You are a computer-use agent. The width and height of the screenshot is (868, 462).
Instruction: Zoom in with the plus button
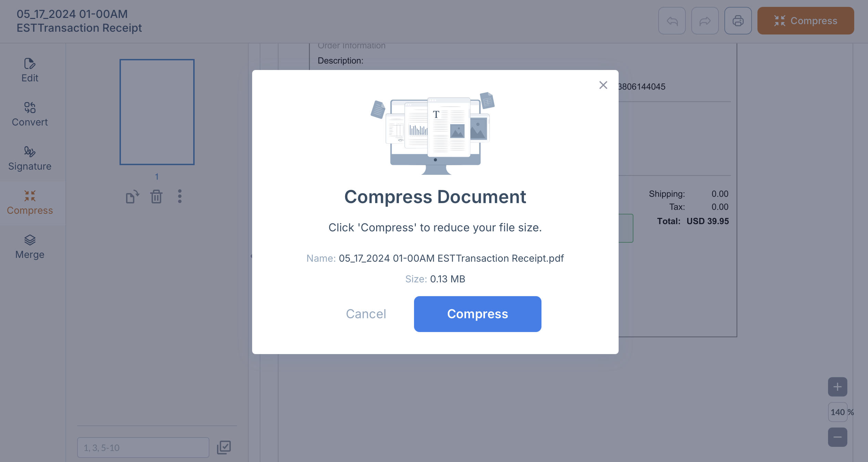coord(837,387)
